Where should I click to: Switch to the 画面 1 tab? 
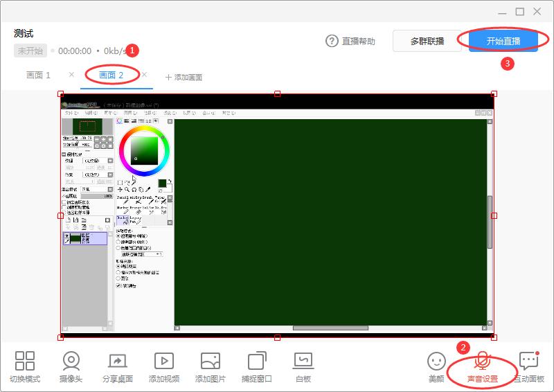pos(39,75)
